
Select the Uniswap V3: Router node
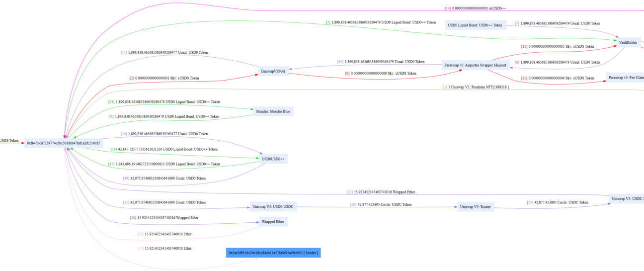(476, 207)
